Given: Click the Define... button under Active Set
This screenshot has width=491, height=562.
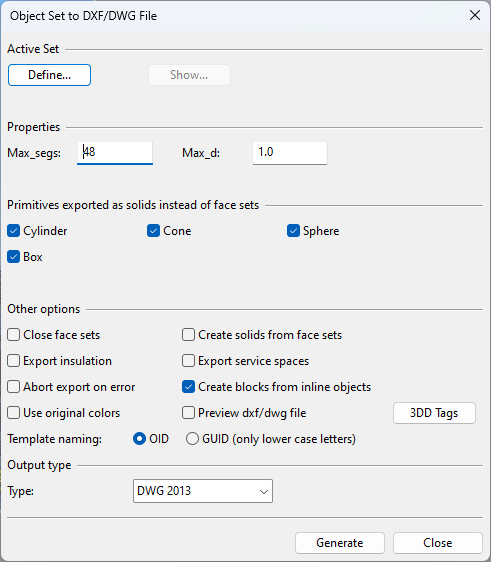Looking at the screenshot, I should tap(49, 75).
